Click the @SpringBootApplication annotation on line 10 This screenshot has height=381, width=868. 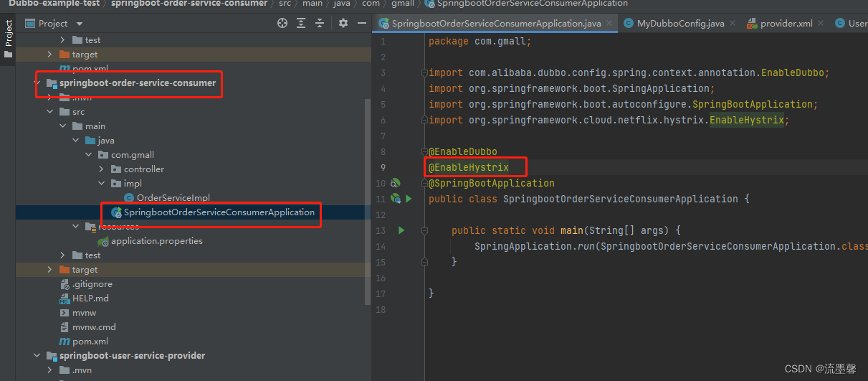[492, 183]
